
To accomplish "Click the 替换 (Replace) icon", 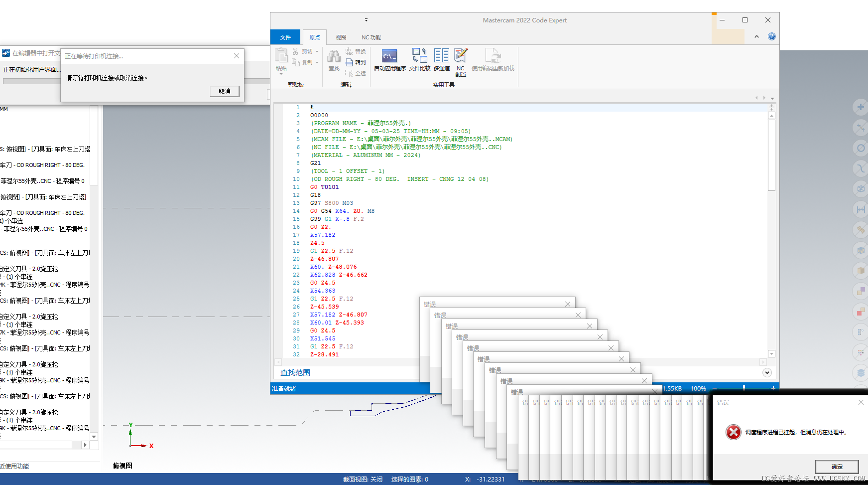I will 349,51.
